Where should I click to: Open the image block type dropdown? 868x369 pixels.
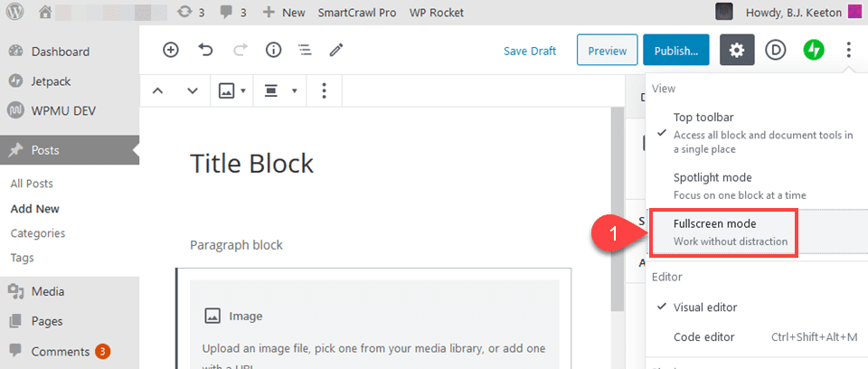click(232, 90)
